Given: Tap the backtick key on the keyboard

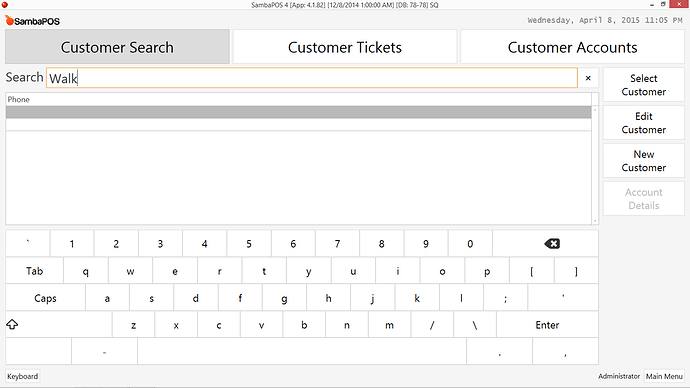Looking at the screenshot, I should [x=28, y=243].
